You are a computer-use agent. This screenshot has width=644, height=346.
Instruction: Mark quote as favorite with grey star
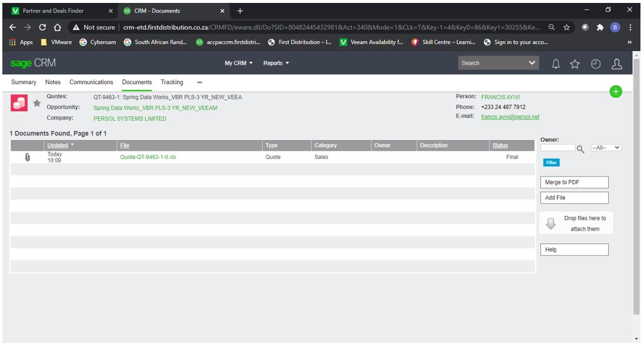(x=36, y=103)
